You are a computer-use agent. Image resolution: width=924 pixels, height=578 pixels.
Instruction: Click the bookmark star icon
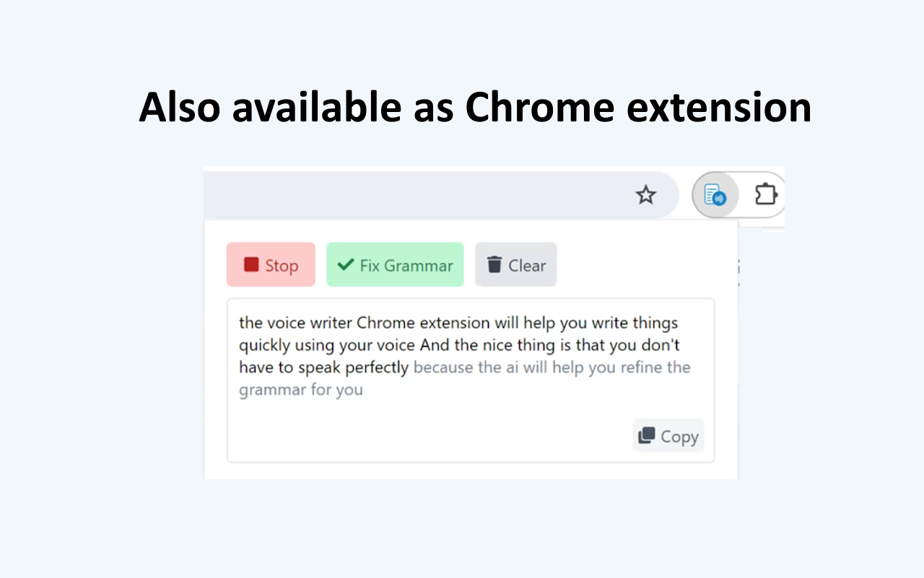pos(645,194)
